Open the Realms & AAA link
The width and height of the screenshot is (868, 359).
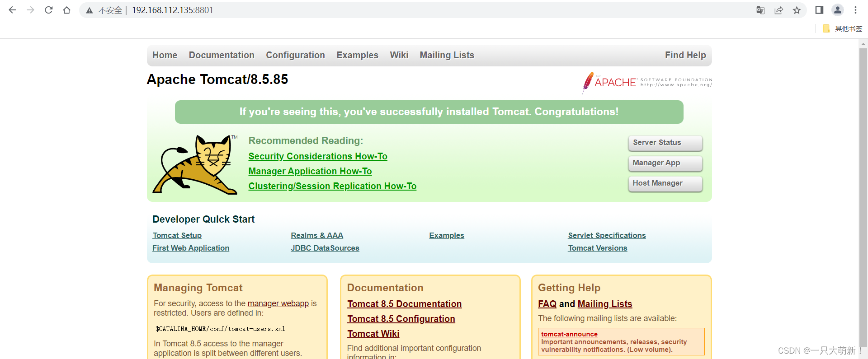[x=317, y=235]
